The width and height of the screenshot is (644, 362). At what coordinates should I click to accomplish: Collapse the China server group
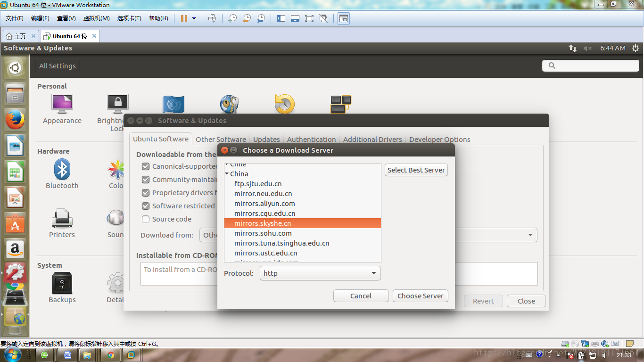(x=227, y=174)
